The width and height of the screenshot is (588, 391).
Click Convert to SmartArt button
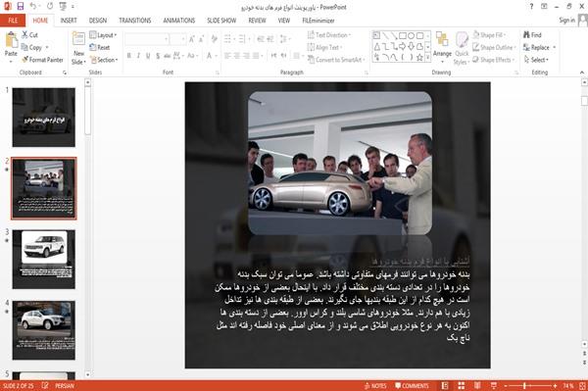335,60
